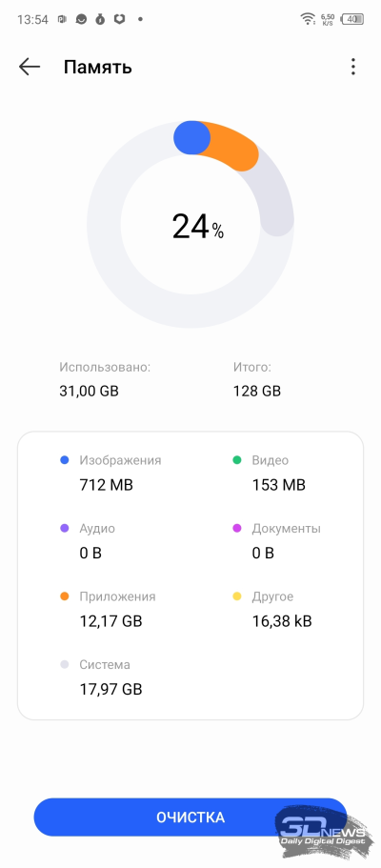Viewport: 381px width, 868px height.
Task: Tap the battery indicator icon
Action: [x=352, y=19]
